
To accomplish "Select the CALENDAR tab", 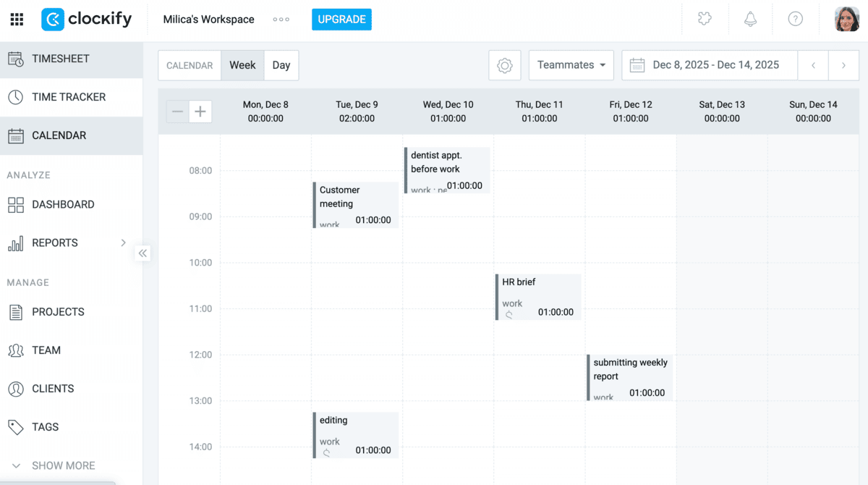I will [x=190, y=64].
